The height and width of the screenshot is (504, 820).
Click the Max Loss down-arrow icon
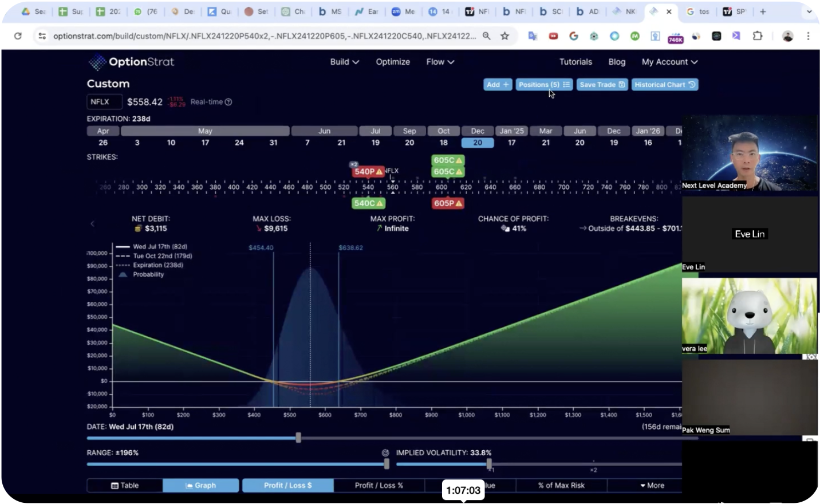pos(259,229)
